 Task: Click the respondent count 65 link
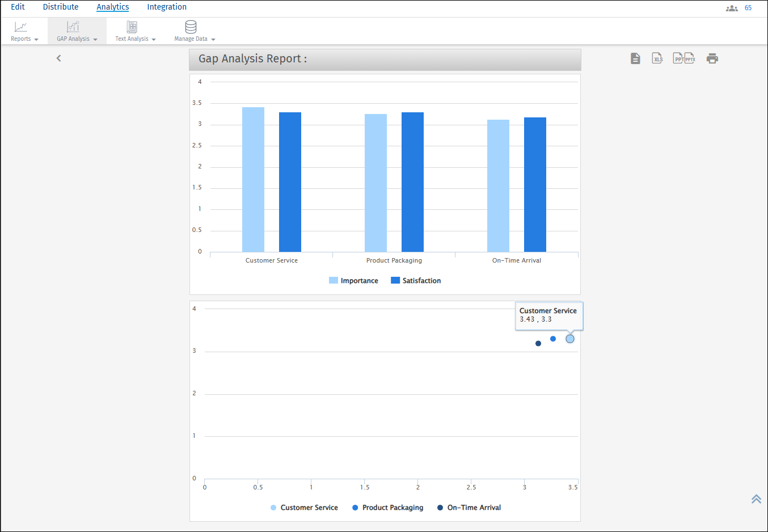(x=748, y=7)
